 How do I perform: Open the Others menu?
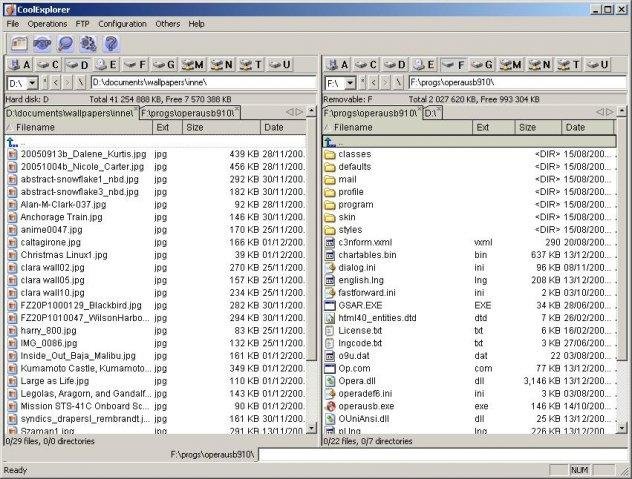(168, 24)
